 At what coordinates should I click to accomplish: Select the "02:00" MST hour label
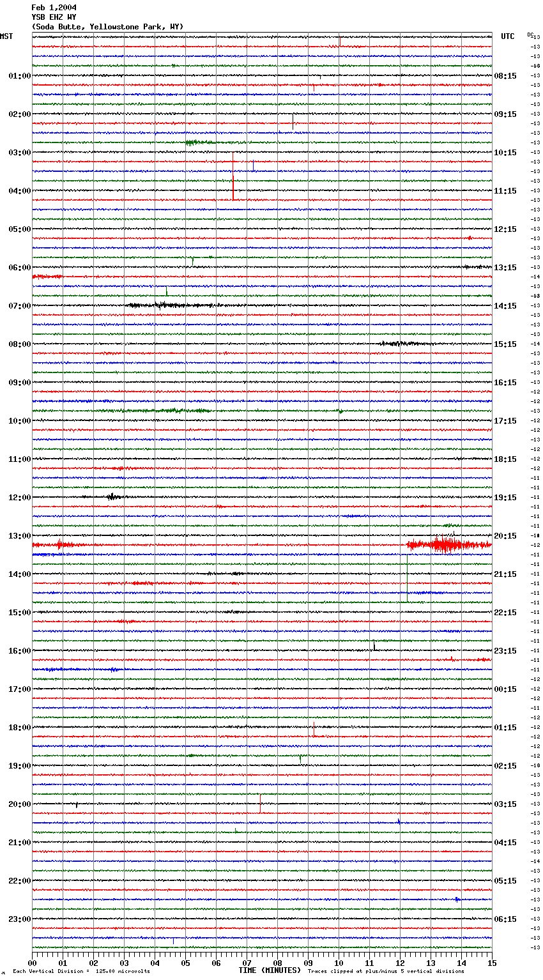pyautogui.click(x=20, y=114)
